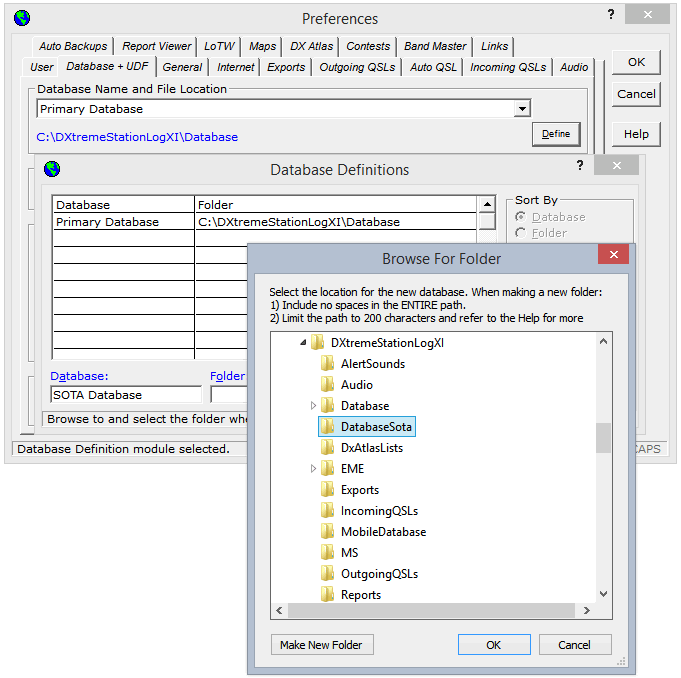The height and width of the screenshot is (678, 681).
Task: Switch to the Report Viewer tab
Action: pos(156,46)
